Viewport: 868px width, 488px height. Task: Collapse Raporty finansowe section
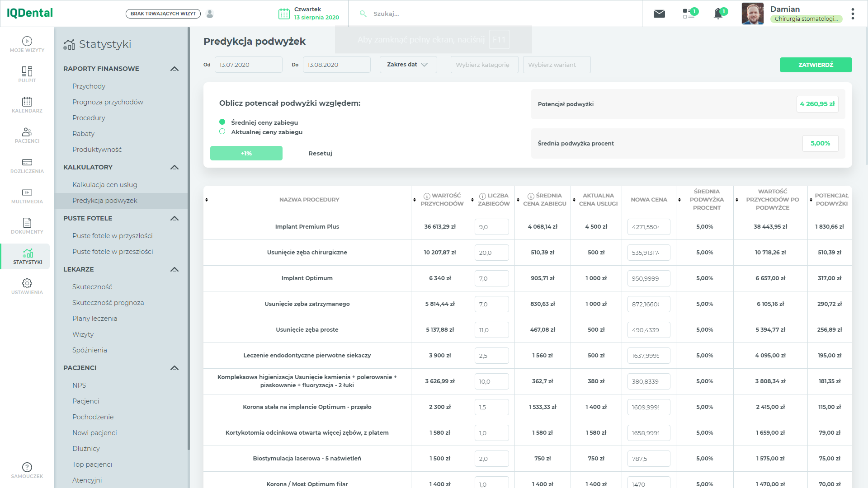click(175, 69)
